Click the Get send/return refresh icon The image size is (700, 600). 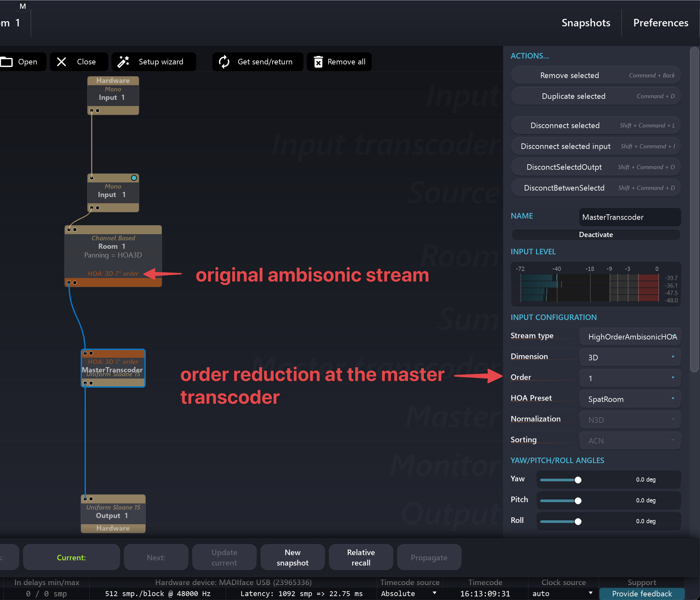click(224, 62)
